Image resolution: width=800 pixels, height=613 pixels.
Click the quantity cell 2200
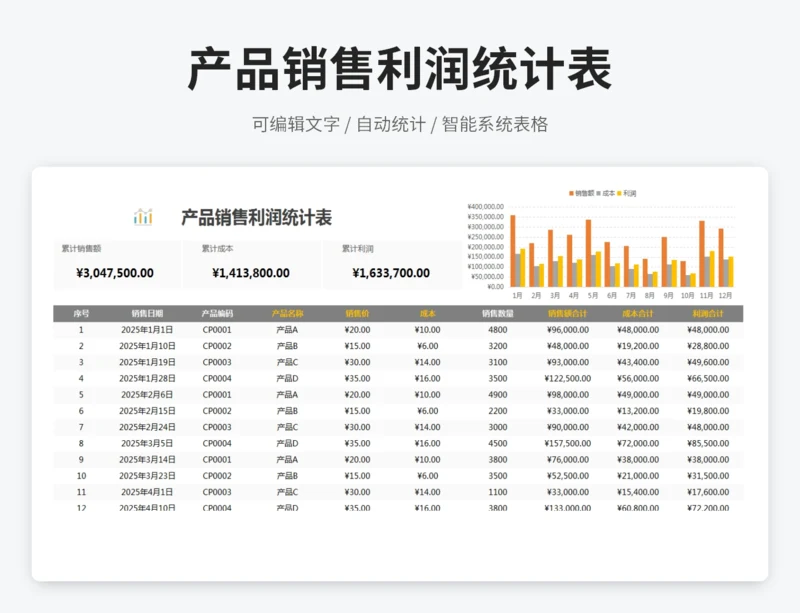(497, 411)
